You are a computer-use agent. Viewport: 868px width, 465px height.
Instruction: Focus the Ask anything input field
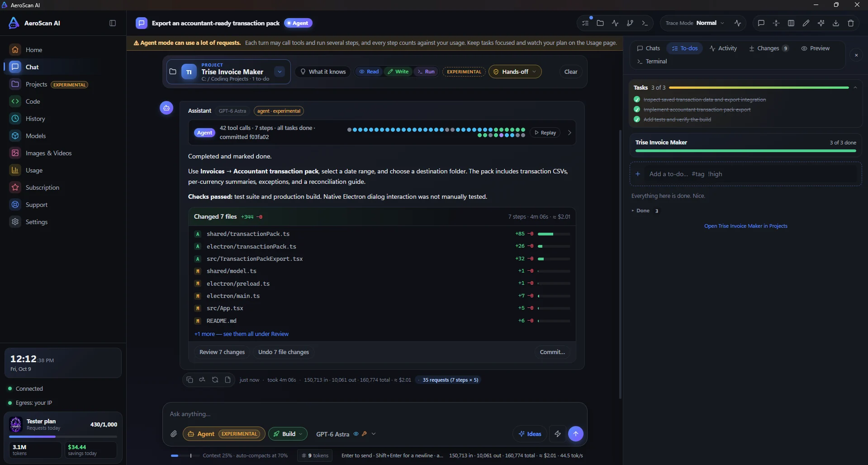click(375, 414)
